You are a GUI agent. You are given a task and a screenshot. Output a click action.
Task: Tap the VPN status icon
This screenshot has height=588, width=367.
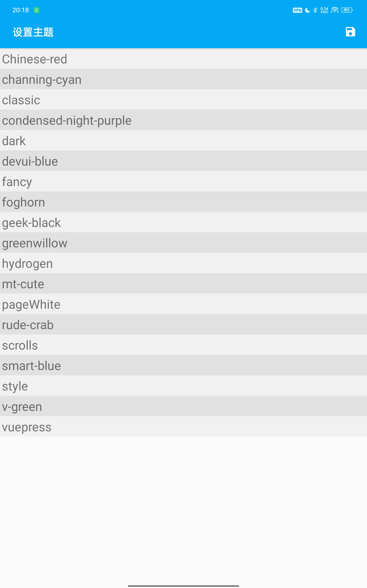click(297, 10)
